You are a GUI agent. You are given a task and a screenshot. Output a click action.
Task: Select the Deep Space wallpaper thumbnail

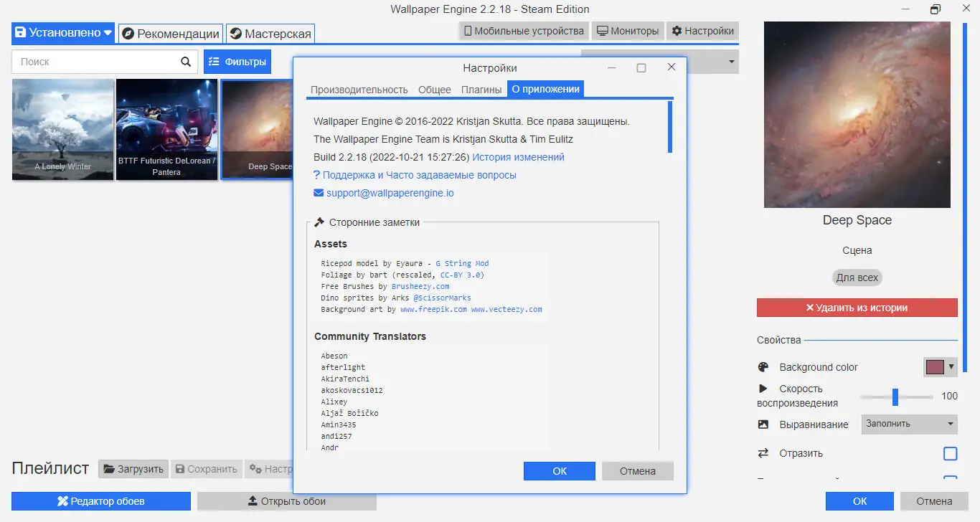point(257,129)
